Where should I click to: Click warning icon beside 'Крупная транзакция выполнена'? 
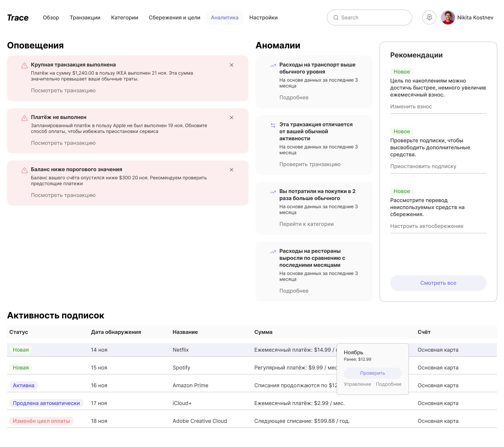[24, 66]
